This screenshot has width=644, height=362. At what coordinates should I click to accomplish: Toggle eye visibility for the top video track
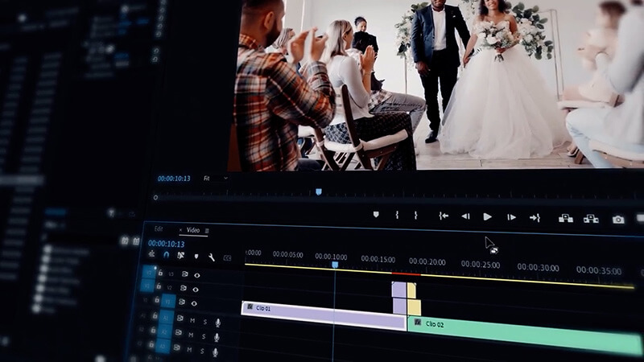[196, 275]
